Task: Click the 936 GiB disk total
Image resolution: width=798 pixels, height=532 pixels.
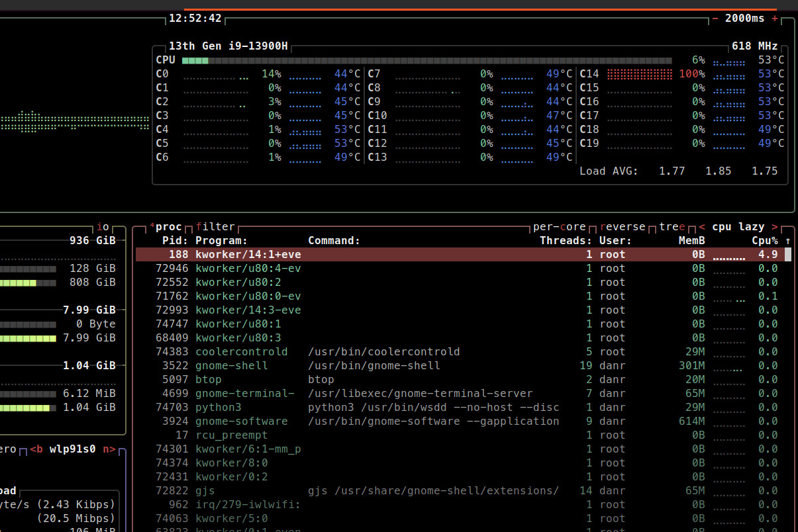Action: (x=93, y=240)
